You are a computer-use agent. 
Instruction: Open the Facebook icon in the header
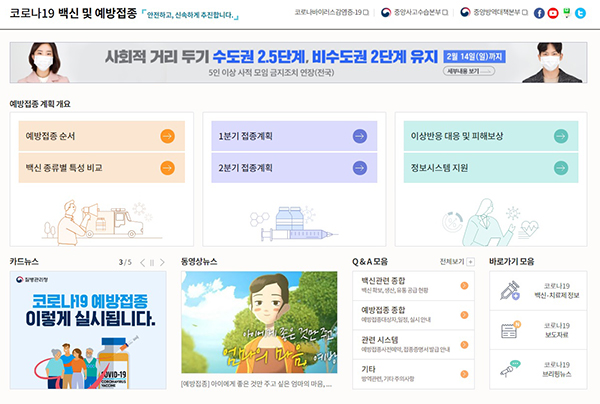539,13
